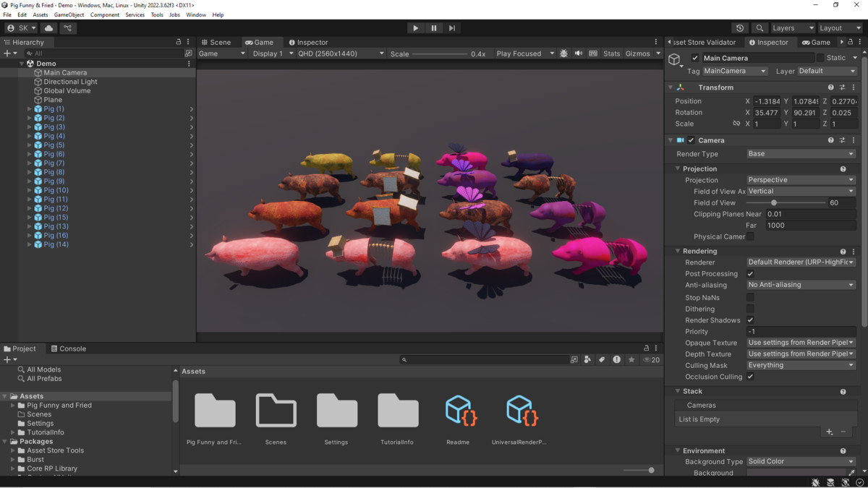Open the Layers dropdown in toolbar
The height and width of the screenshot is (488, 868).
792,28
